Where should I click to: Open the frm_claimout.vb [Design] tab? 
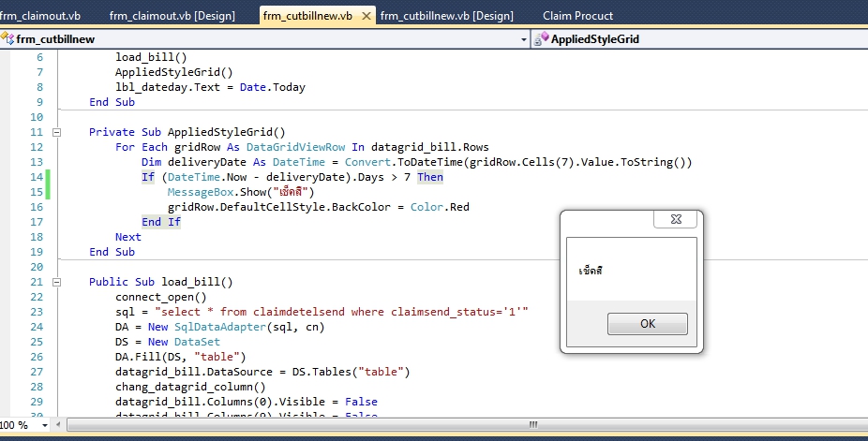pyautogui.click(x=172, y=16)
